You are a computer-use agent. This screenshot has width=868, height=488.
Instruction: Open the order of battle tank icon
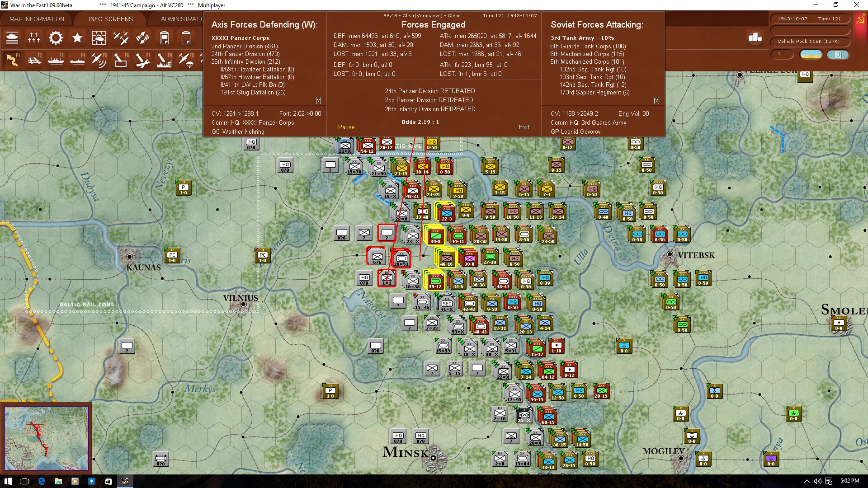pos(12,38)
